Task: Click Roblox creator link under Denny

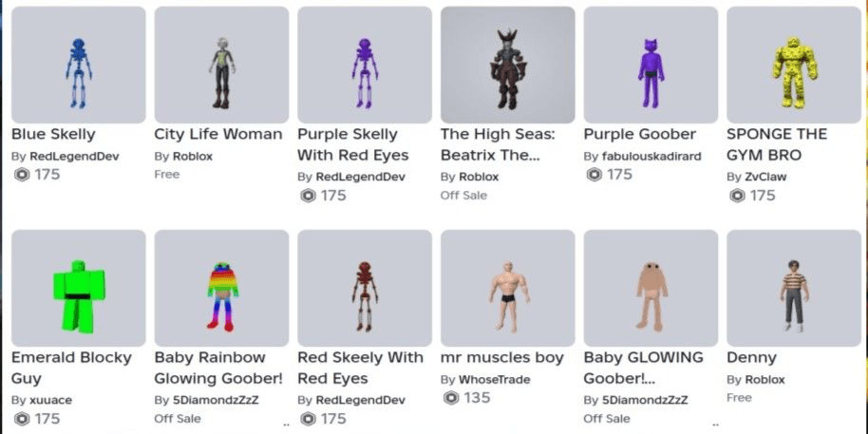Action: point(765,380)
